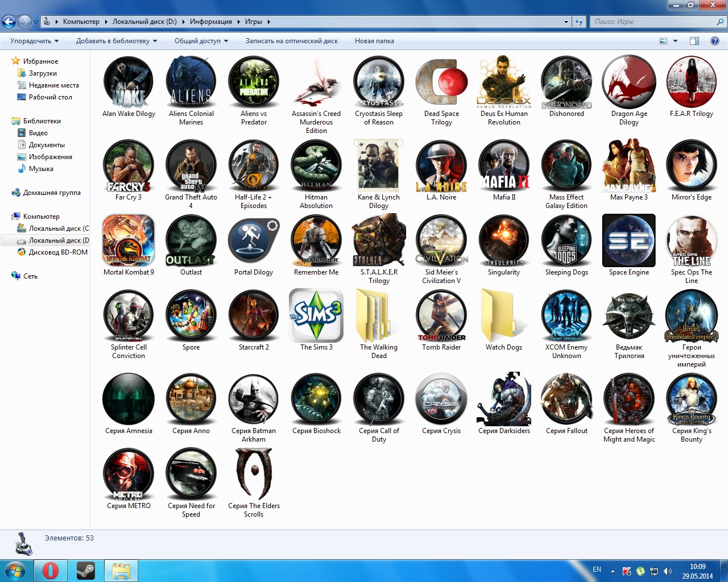
Task: Toggle the preview pane button
Action: coord(694,41)
